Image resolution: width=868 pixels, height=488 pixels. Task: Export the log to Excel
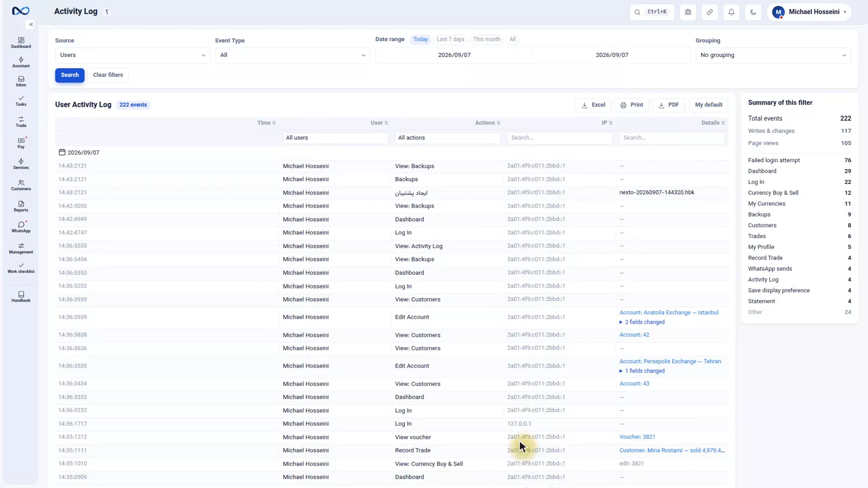593,105
